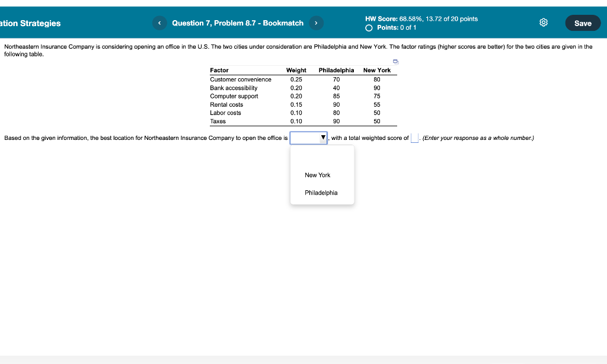Screen dimensions: 607x364
Task: Click the New York column header
Action: 377,70
